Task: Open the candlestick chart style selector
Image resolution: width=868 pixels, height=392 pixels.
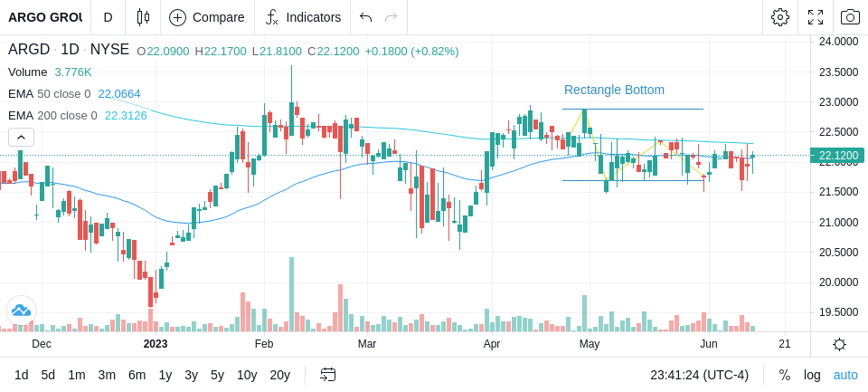Action: [x=143, y=17]
